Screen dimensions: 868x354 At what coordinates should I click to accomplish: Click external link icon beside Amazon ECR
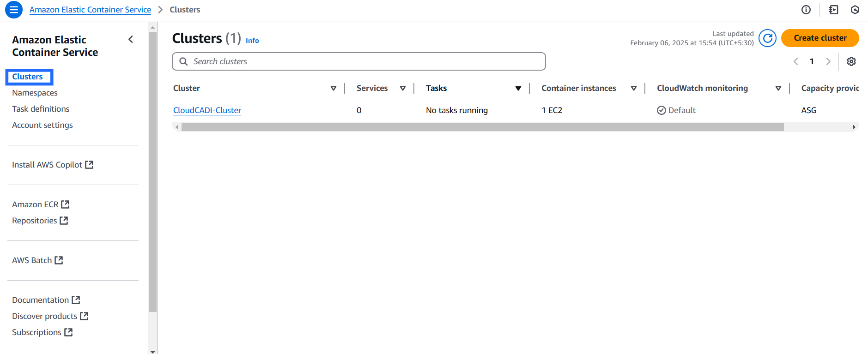coord(65,204)
